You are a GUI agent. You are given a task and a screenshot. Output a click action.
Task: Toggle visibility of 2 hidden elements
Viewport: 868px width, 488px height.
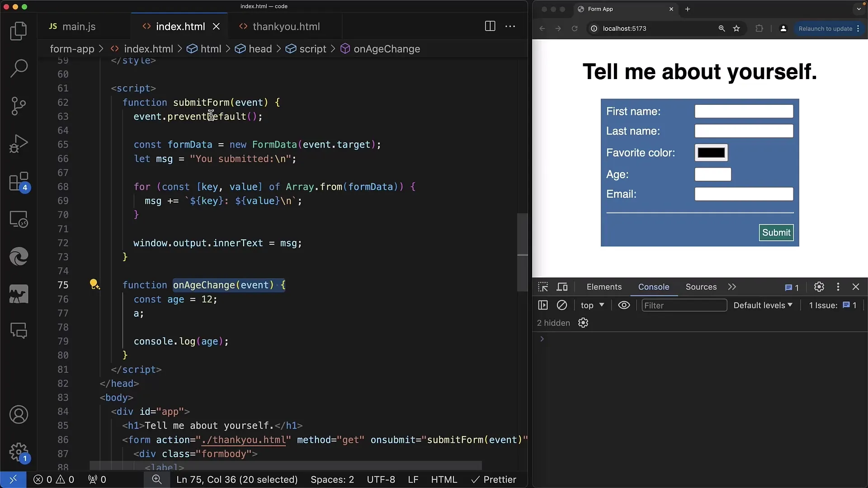553,322
